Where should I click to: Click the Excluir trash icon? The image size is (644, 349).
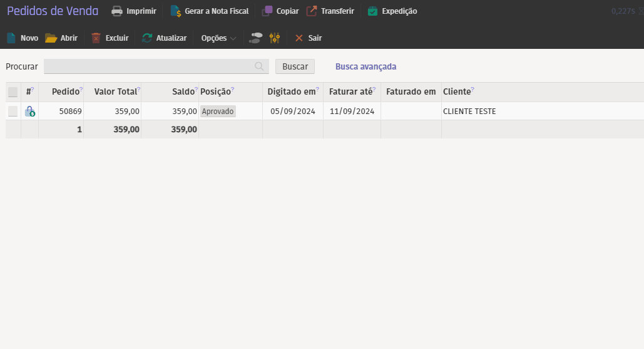[96, 38]
